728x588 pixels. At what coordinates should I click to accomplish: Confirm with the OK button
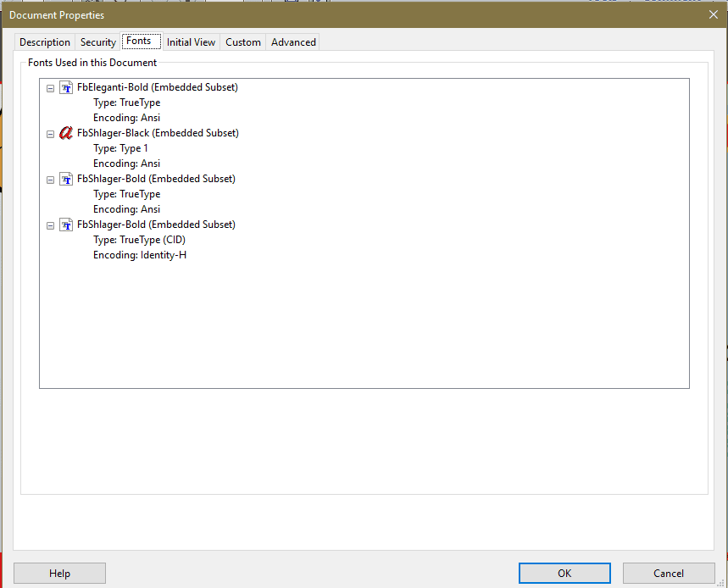564,573
